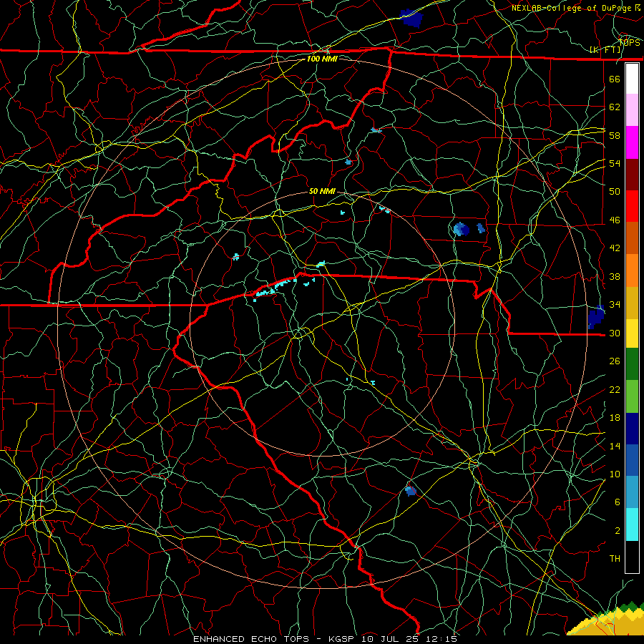
Task: Click the legend value "62"
Action: pos(615,107)
